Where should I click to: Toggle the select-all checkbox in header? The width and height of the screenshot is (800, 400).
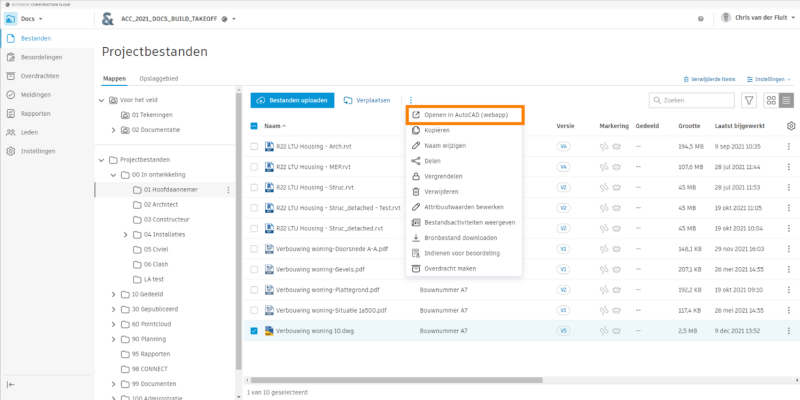point(254,126)
